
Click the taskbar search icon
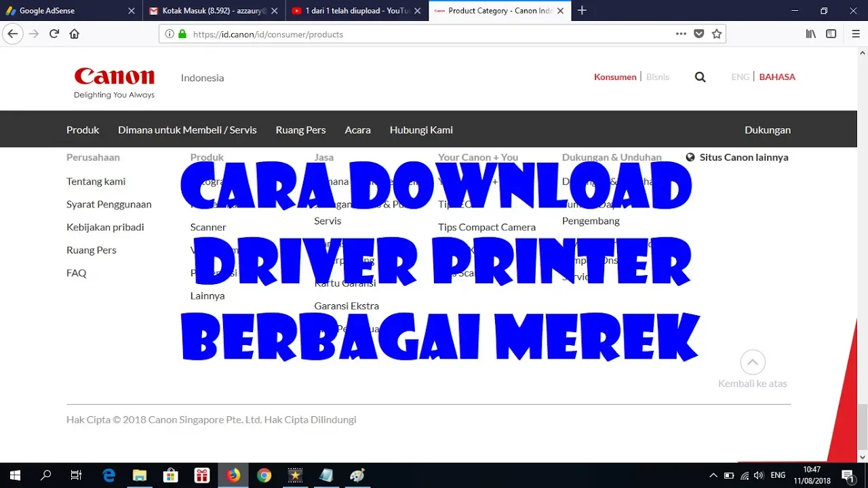coord(45,475)
